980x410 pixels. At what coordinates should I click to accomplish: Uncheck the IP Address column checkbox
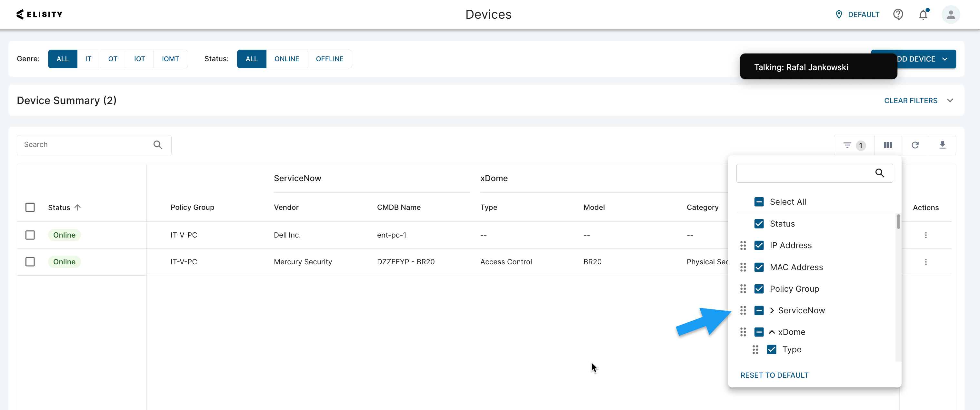[759, 245]
